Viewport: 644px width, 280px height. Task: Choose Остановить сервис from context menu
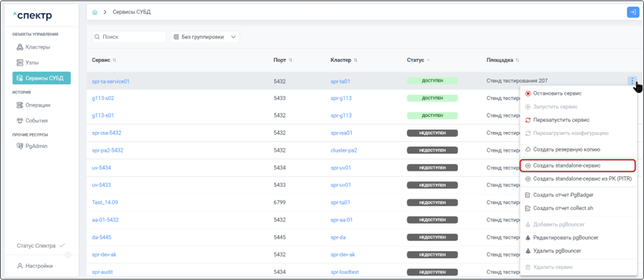[557, 93]
